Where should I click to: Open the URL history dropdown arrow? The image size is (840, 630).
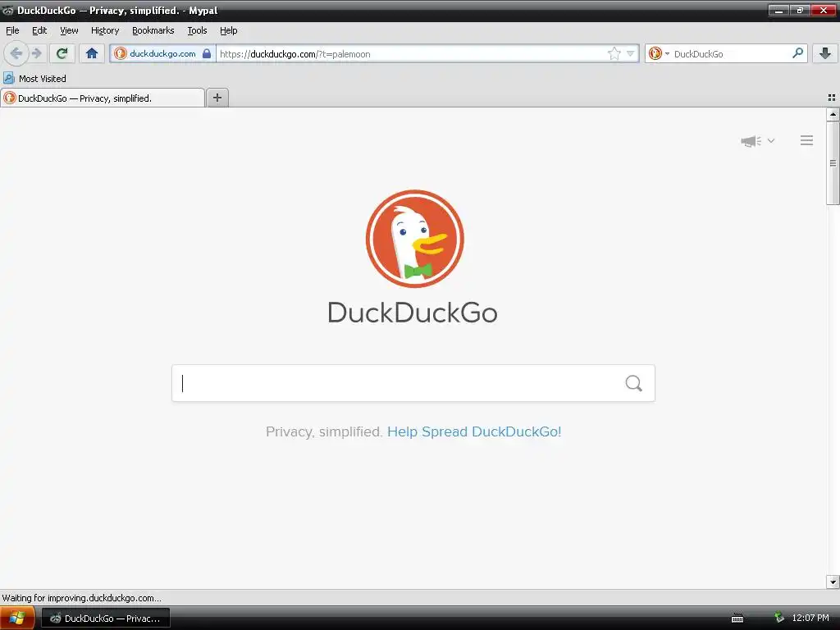click(x=631, y=53)
